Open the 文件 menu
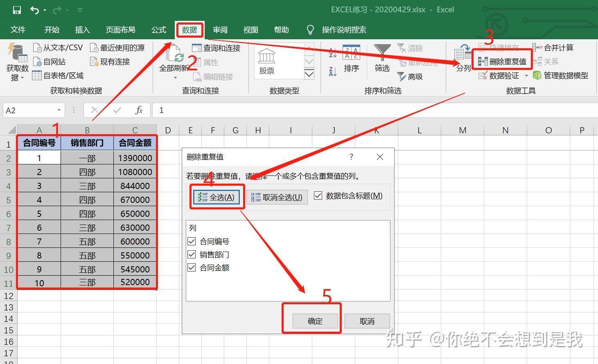Image resolution: width=598 pixels, height=364 pixels. coord(18,29)
